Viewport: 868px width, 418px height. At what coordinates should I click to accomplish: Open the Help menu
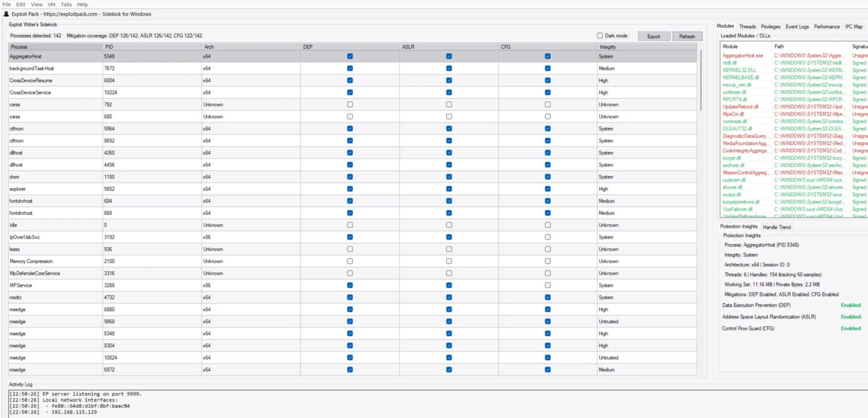(x=82, y=4)
